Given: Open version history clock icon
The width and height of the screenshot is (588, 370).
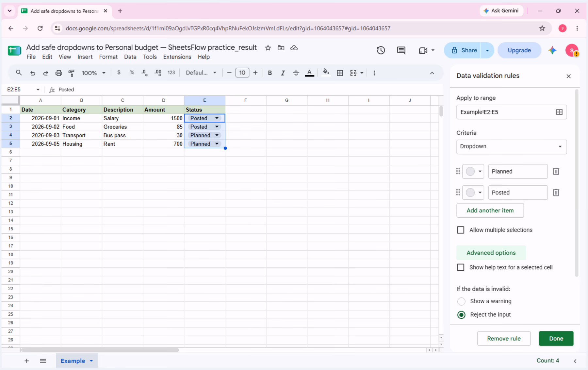Looking at the screenshot, I should 381,50.
